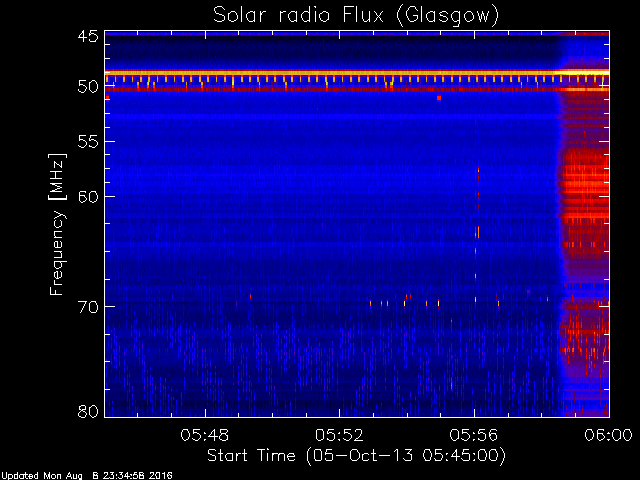Image resolution: width=640 pixels, height=480 pixels.
Task: Click the bright red burst region near 60 MHz
Action: [x=584, y=188]
